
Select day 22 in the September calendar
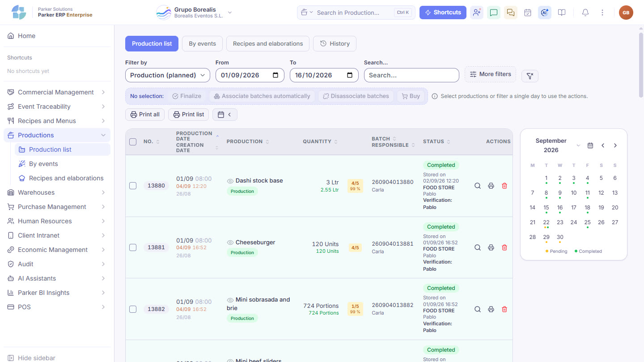coord(546,222)
